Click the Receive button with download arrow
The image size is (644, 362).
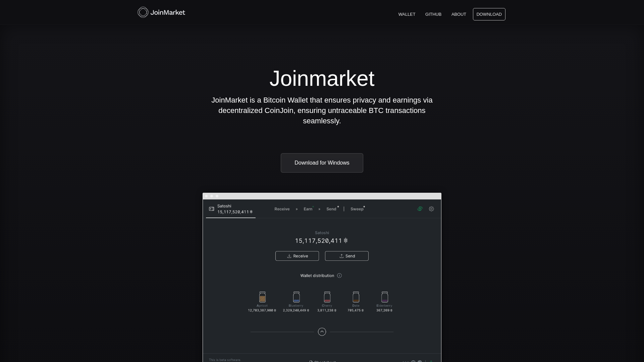[297, 256]
